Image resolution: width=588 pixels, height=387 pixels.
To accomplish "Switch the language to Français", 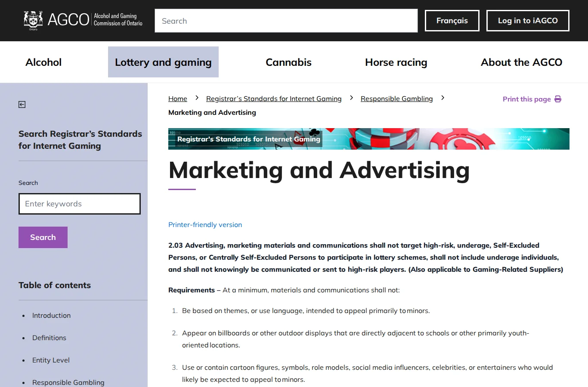I will (x=452, y=21).
